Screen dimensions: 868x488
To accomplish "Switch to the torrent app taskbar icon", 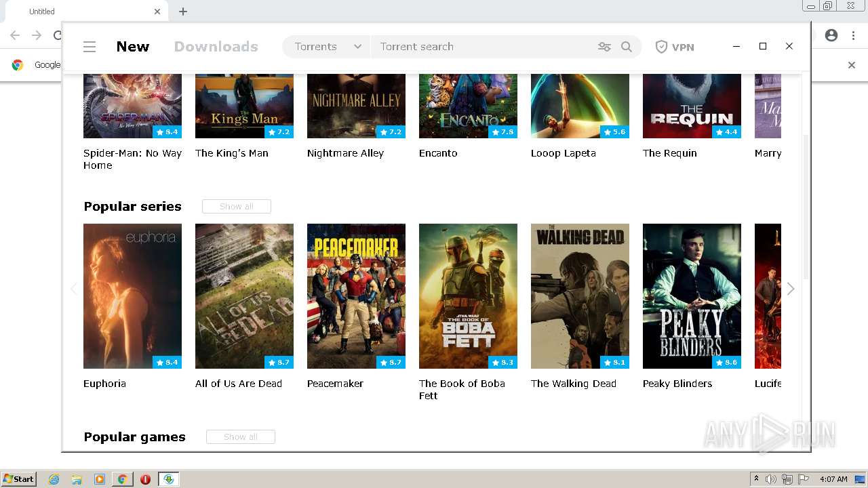I will click(169, 479).
